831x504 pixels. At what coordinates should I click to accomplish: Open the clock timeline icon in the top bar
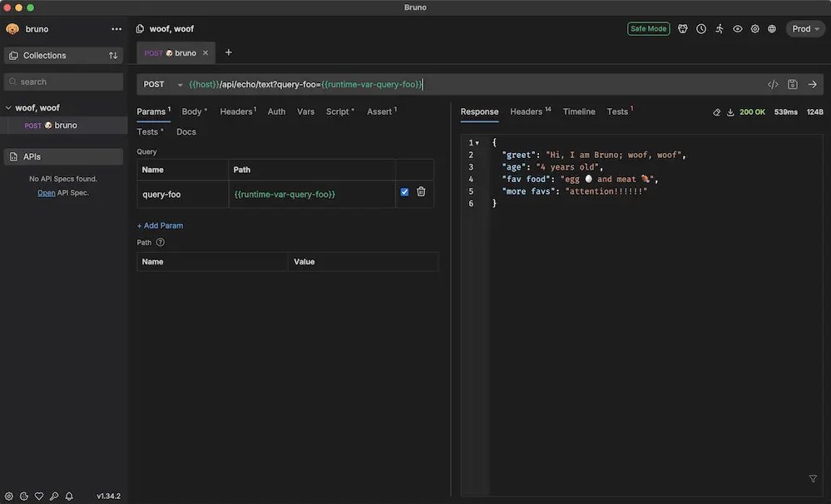(701, 29)
